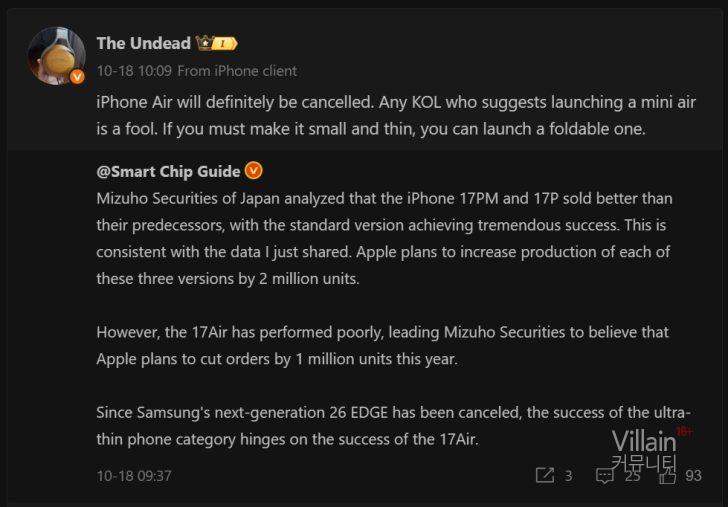The width and height of the screenshot is (728, 507).
Task: Click verified badge on The Undead's avatar
Action: (x=76, y=77)
